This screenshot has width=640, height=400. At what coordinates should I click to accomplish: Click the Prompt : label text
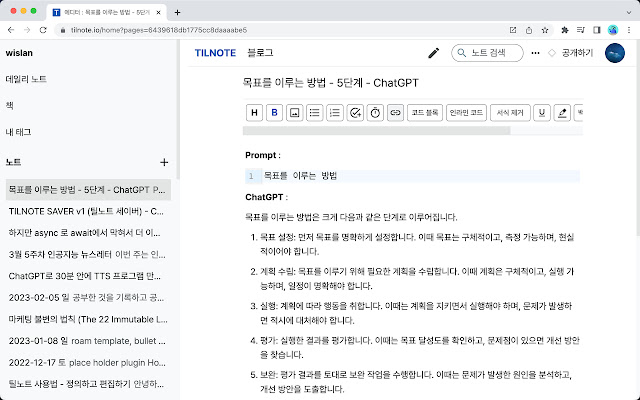(x=263, y=155)
